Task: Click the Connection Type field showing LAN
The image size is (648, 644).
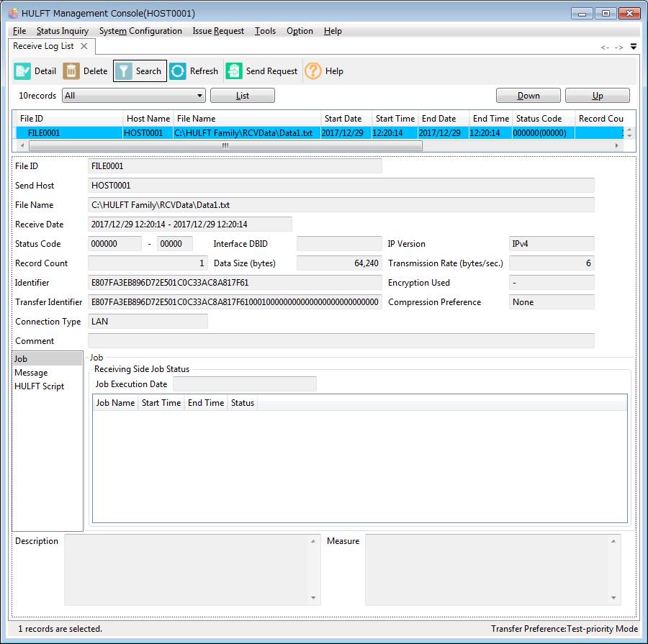Action: (148, 322)
